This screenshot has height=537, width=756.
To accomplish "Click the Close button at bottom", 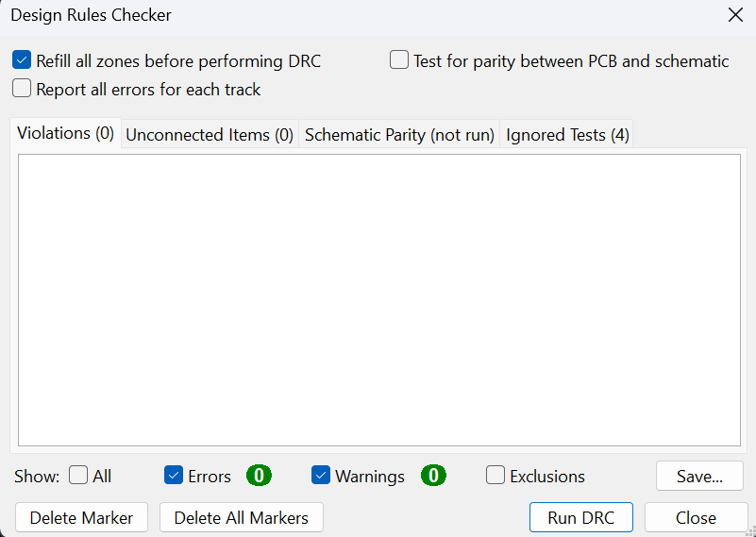I will (696, 517).
